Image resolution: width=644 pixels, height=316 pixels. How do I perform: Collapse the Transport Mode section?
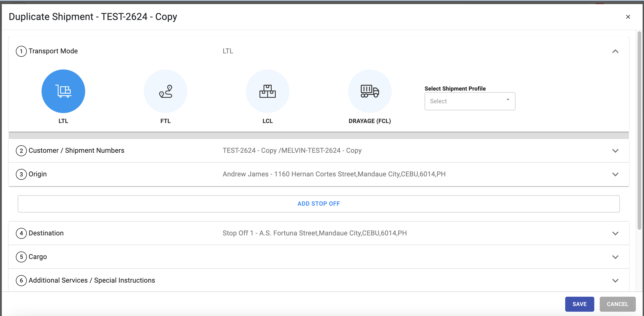coord(615,51)
